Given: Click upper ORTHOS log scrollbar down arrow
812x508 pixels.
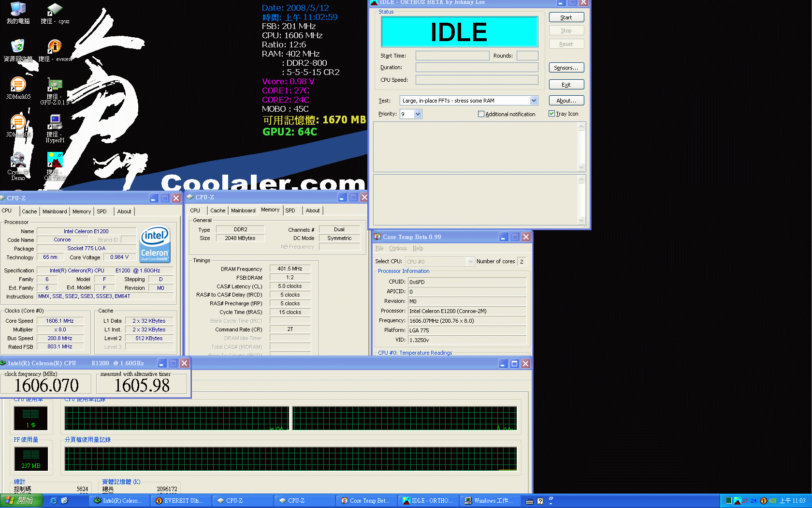Looking at the screenshot, I should pos(581,167).
